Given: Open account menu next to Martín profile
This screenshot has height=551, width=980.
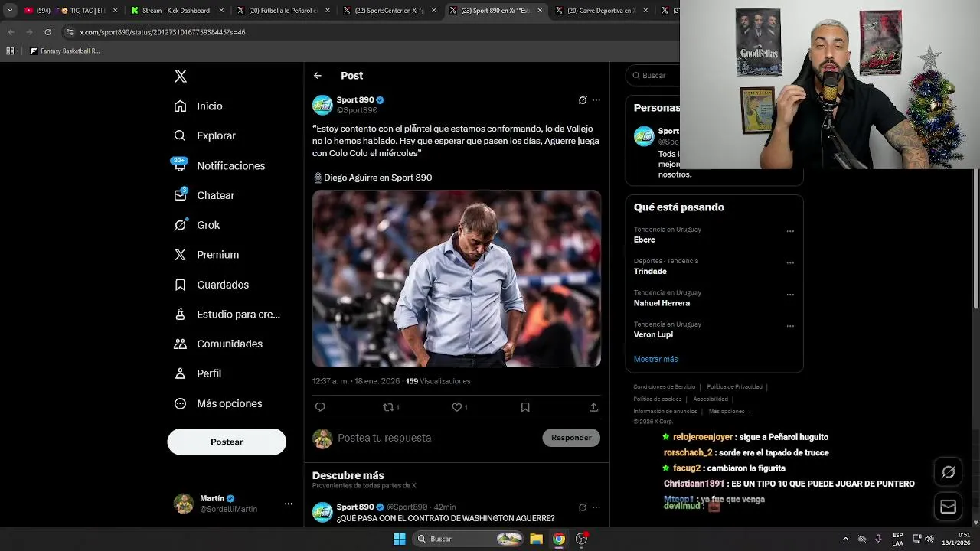Looking at the screenshot, I should 289,504.
